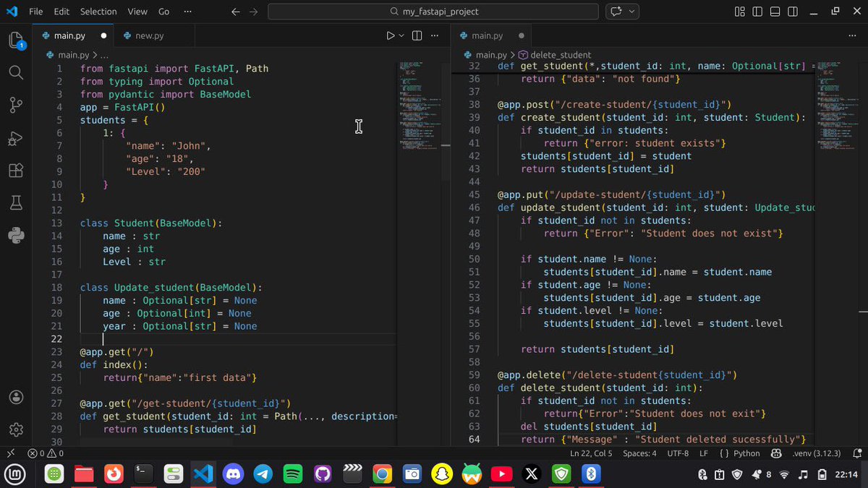868x488 pixels.
Task: Open the Python extension view in activity bar
Action: pos(16,235)
